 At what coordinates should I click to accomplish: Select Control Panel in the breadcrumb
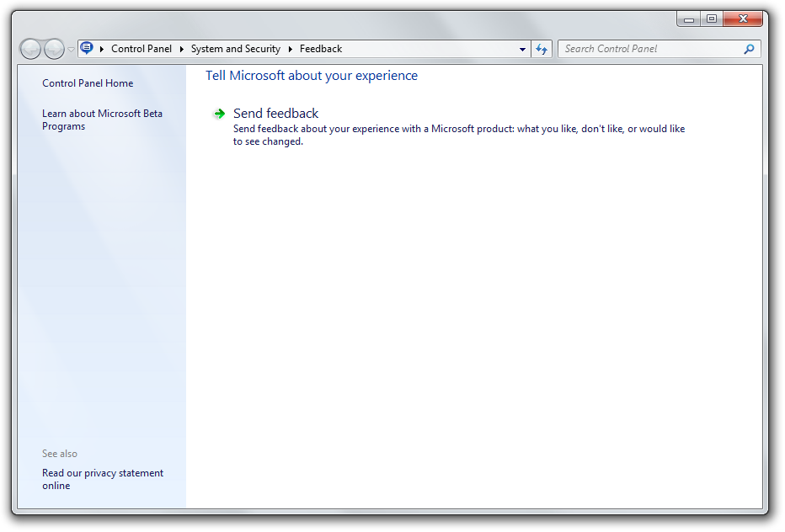pos(142,49)
